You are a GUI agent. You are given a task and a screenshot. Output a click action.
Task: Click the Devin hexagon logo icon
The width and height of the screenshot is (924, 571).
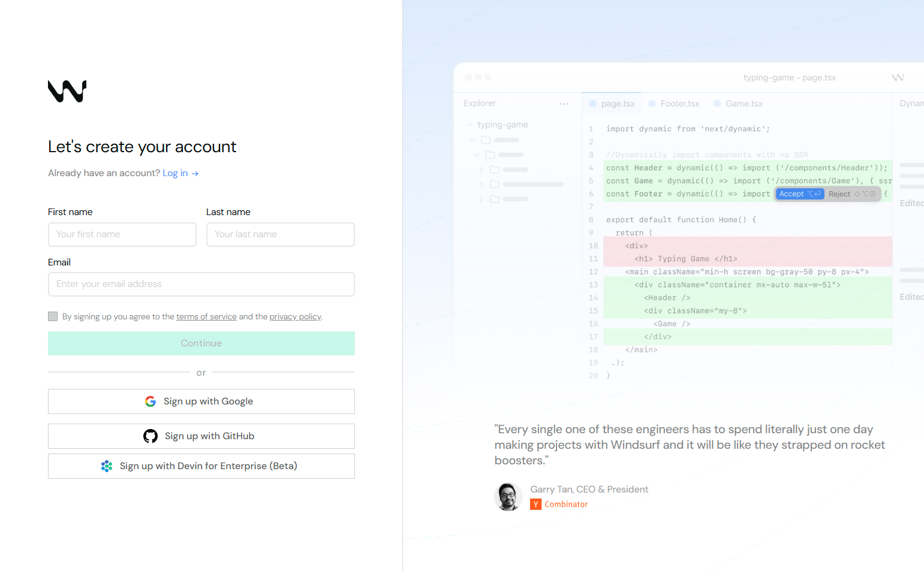tap(107, 466)
